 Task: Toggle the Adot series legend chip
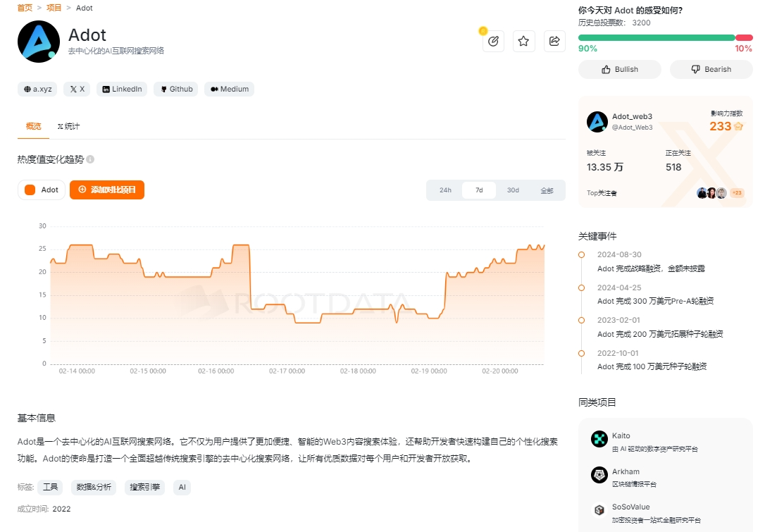pyautogui.click(x=42, y=190)
